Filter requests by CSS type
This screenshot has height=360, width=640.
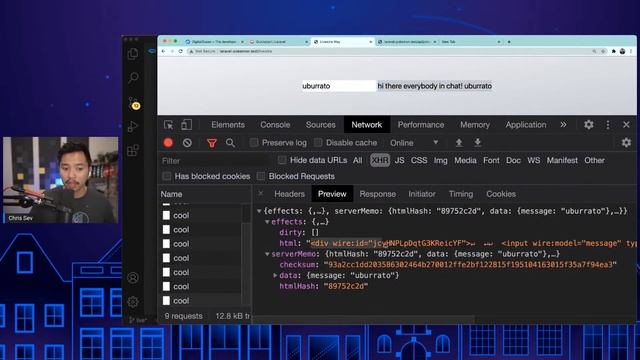click(419, 160)
